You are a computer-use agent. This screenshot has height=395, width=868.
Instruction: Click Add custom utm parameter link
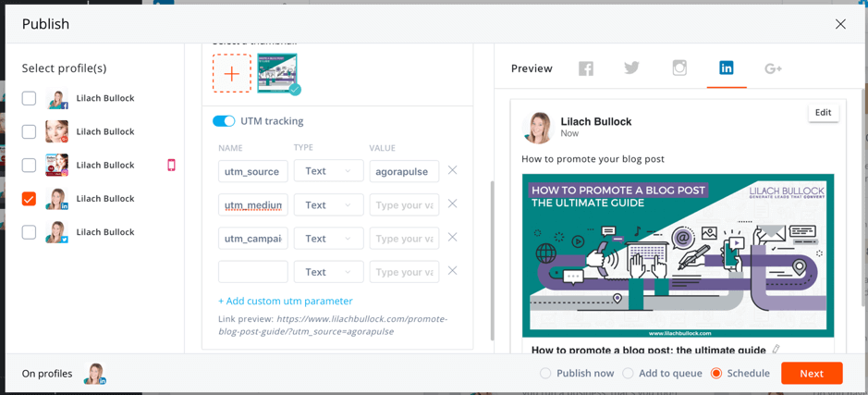tap(286, 301)
